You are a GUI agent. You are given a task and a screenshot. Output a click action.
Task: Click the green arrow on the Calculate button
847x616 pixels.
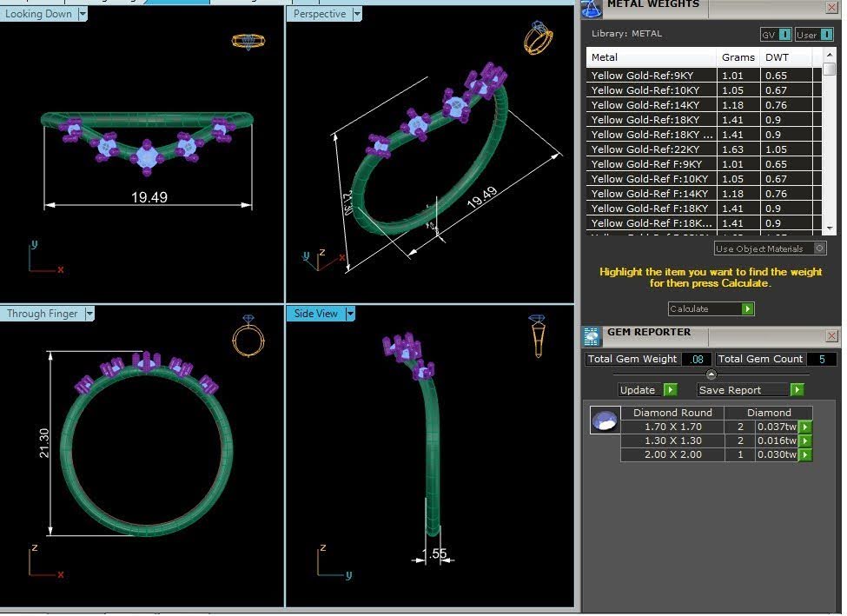pos(748,308)
